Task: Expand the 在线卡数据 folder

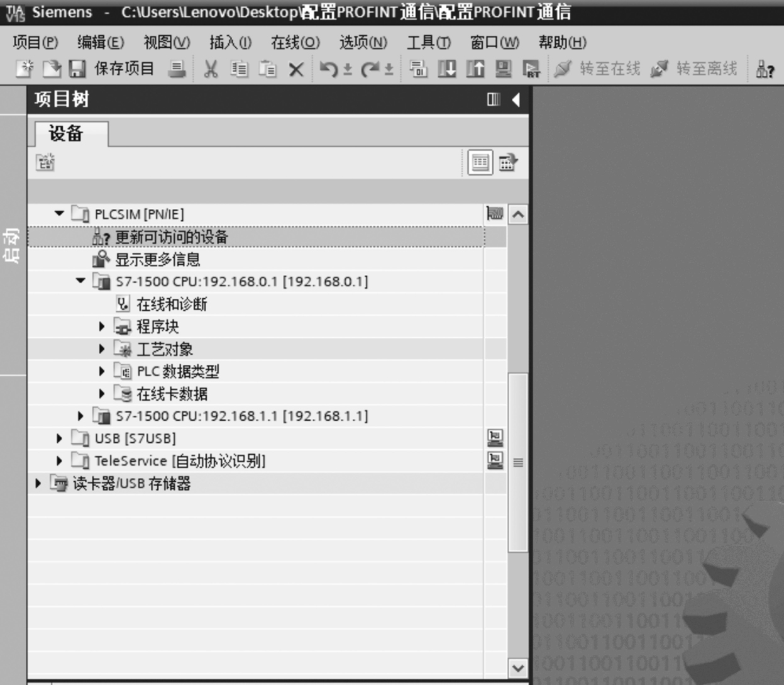Action: click(x=102, y=394)
